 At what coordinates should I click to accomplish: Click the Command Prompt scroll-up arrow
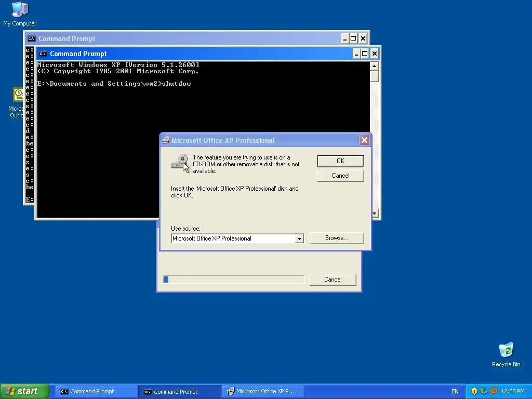[374, 66]
